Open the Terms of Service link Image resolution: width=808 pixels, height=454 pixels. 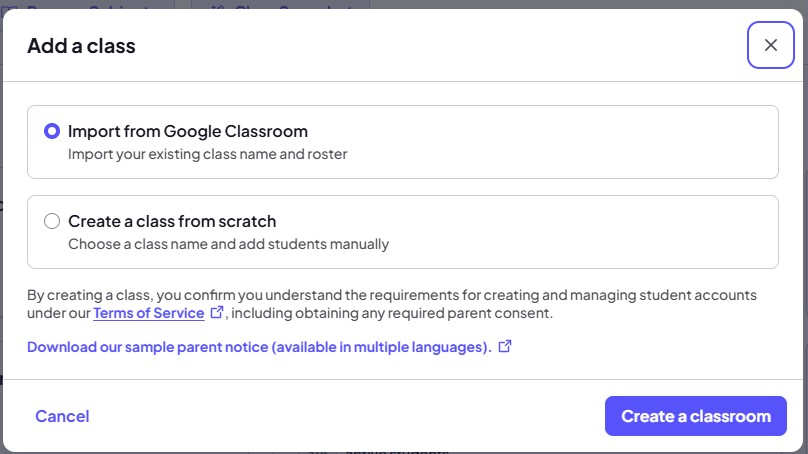tap(148, 313)
